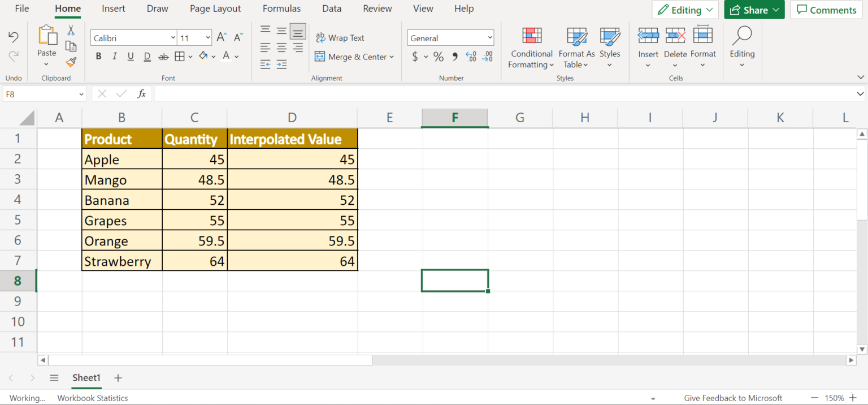Open Workbook Statistics
The image size is (868, 405).
(92, 398)
